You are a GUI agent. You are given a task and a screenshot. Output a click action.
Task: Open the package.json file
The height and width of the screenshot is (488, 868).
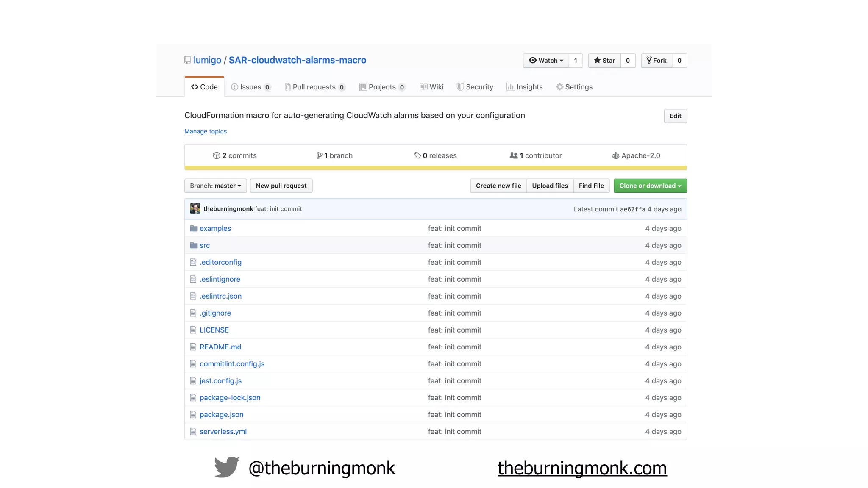click(222, 415)
